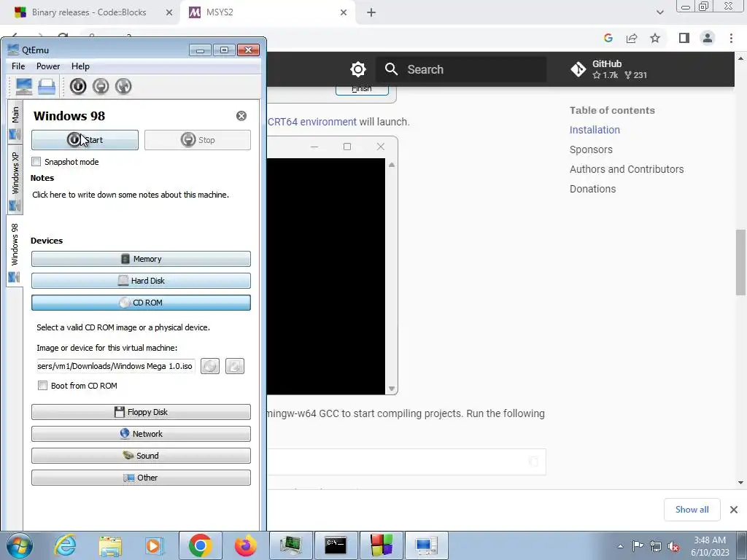Expand the Memory device section
The image size is (747, 560).
click(x=141, y=259)
